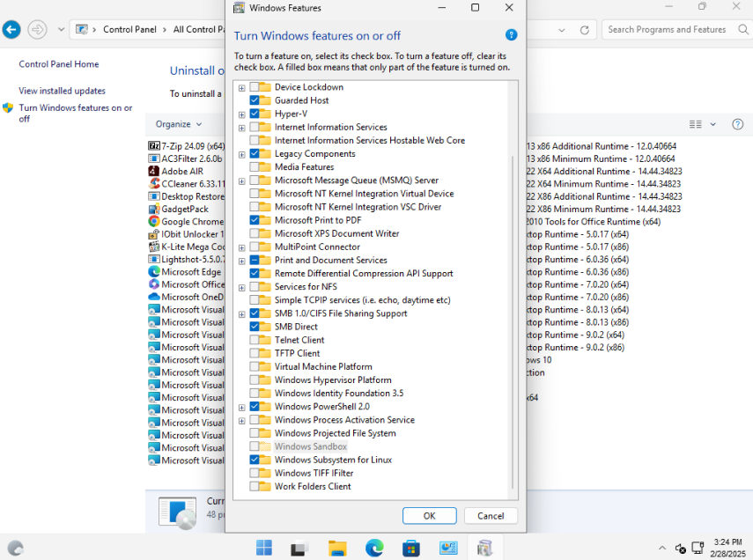This screenshot has width=753, height=560.
Task: Click the Control Panel breadcrumb item
Action: [129, 29]
